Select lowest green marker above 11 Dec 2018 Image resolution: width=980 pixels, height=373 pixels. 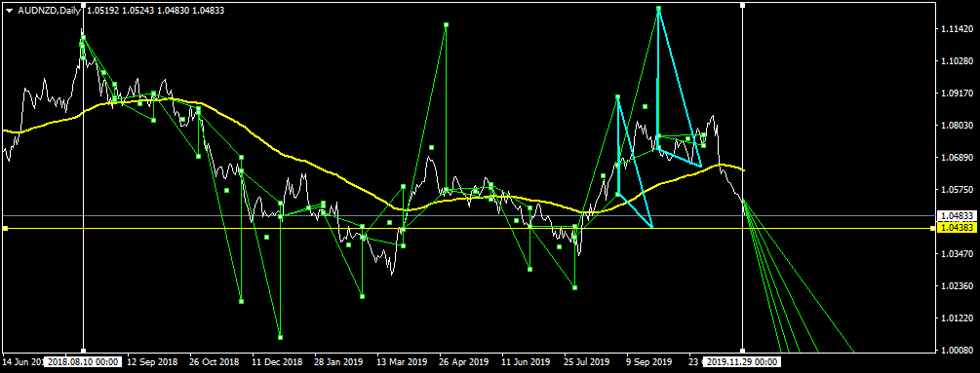coord(280,337)
